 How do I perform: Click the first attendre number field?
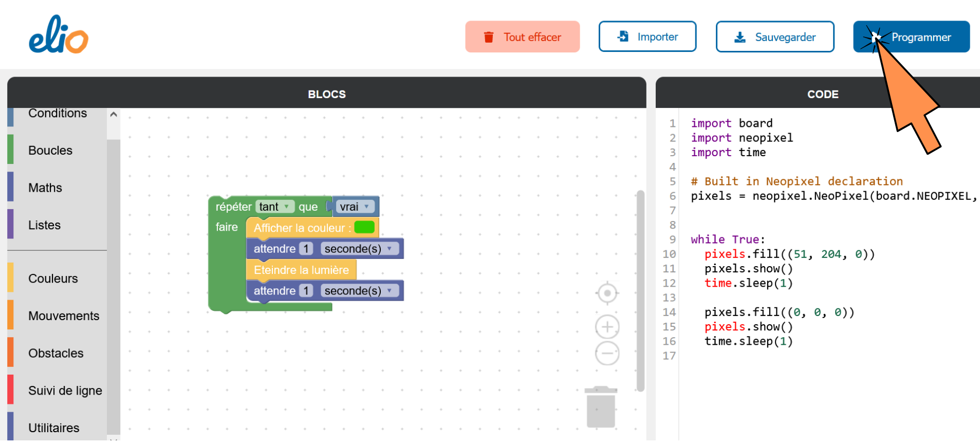tap(306, 249)
